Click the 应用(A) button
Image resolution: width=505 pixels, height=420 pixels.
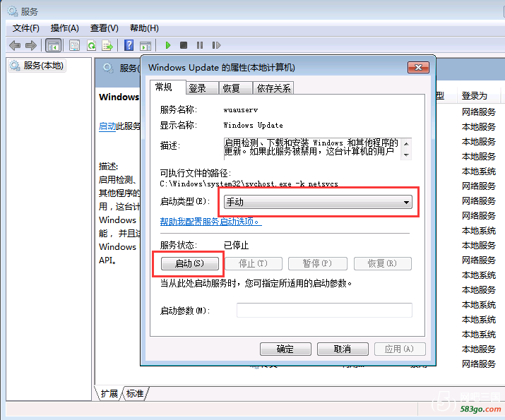(400, 349)
